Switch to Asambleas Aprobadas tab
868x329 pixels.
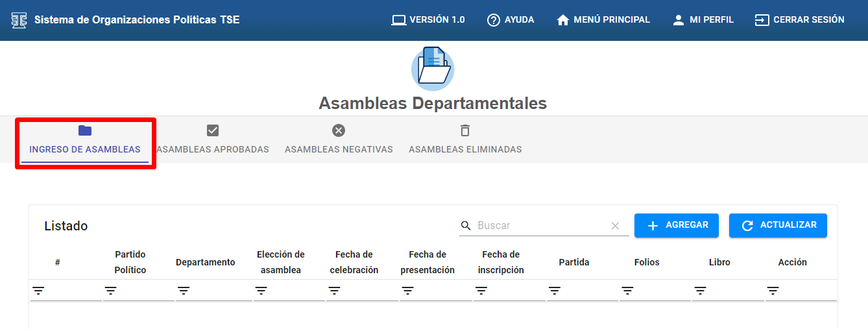[213, 140]
